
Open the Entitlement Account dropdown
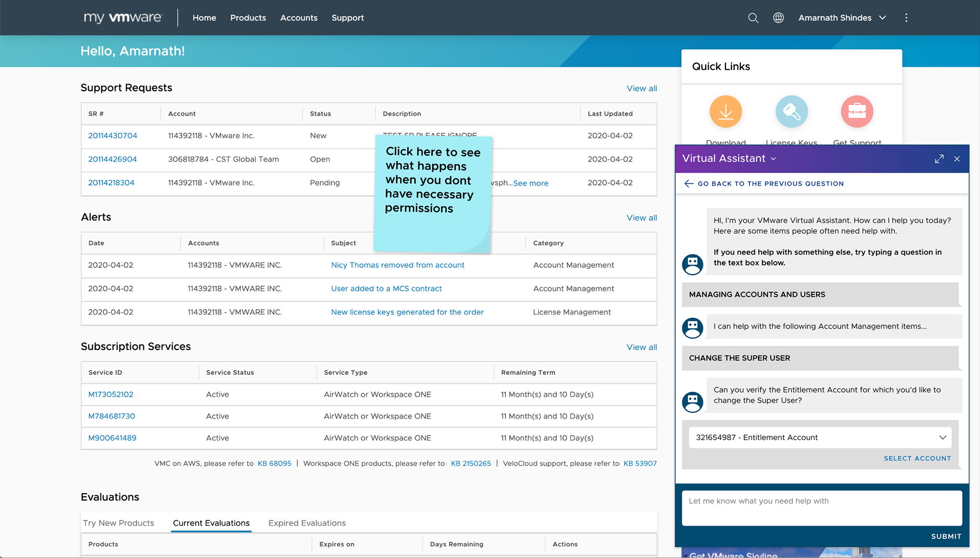820,438
